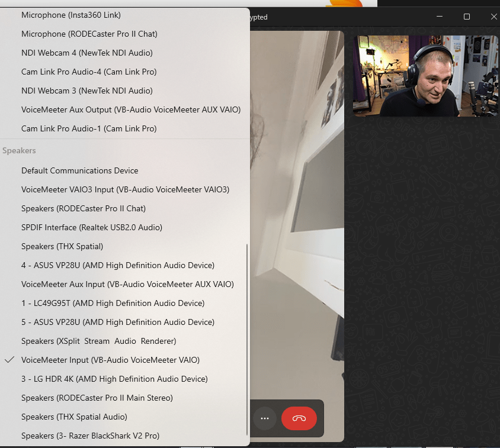This screenshot has width=500, height=448.
Task: Choose Cam Link Pro Audio-4 input
Action: tap(124, 72)
